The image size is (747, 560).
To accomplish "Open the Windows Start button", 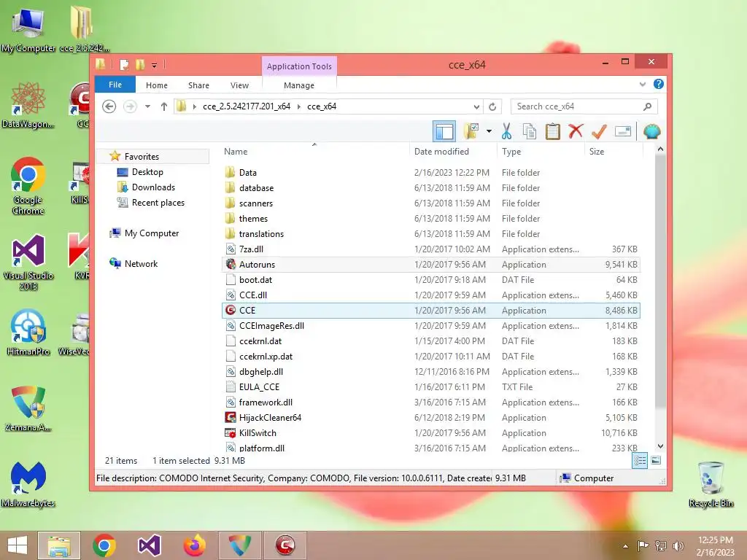I will [18, 545].
